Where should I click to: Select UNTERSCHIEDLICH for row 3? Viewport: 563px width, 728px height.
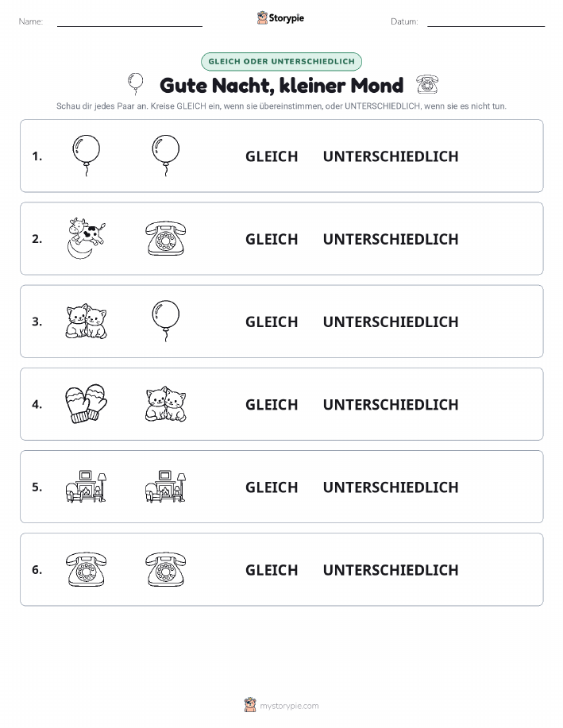[x=391, y=322]
